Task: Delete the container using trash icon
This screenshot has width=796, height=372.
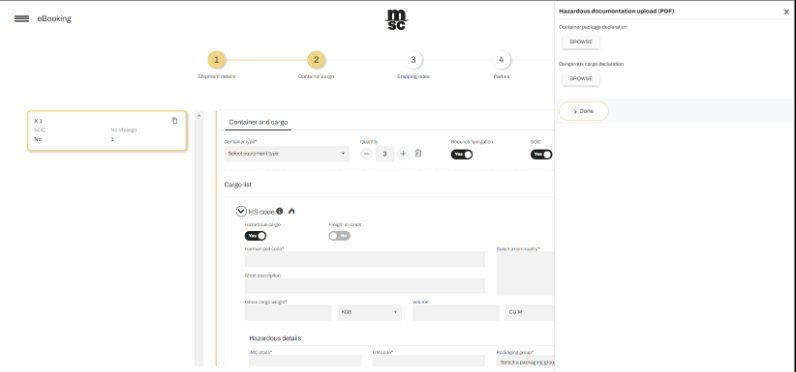Action: 418,153
